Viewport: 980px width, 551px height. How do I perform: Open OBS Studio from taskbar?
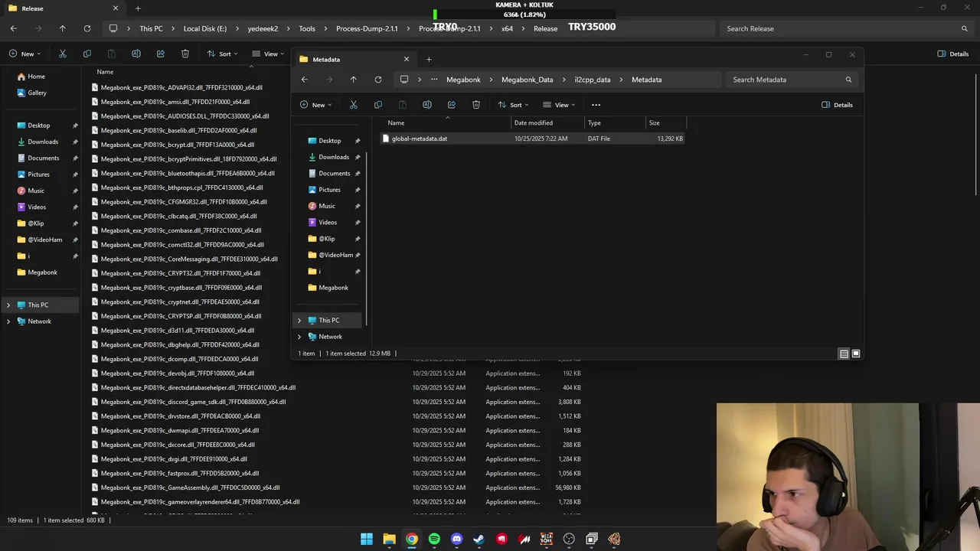click(569, 540)
